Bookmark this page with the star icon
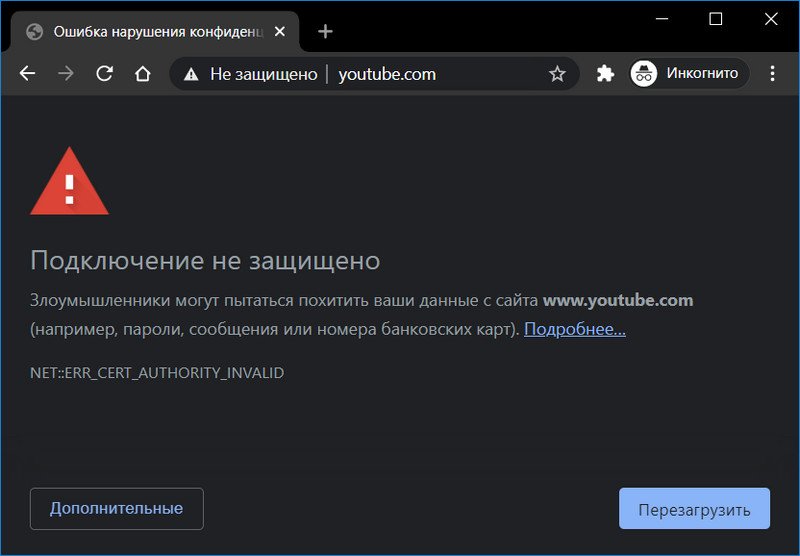The image size is (800, 556). pyautogui.click(x=557, y=74)
